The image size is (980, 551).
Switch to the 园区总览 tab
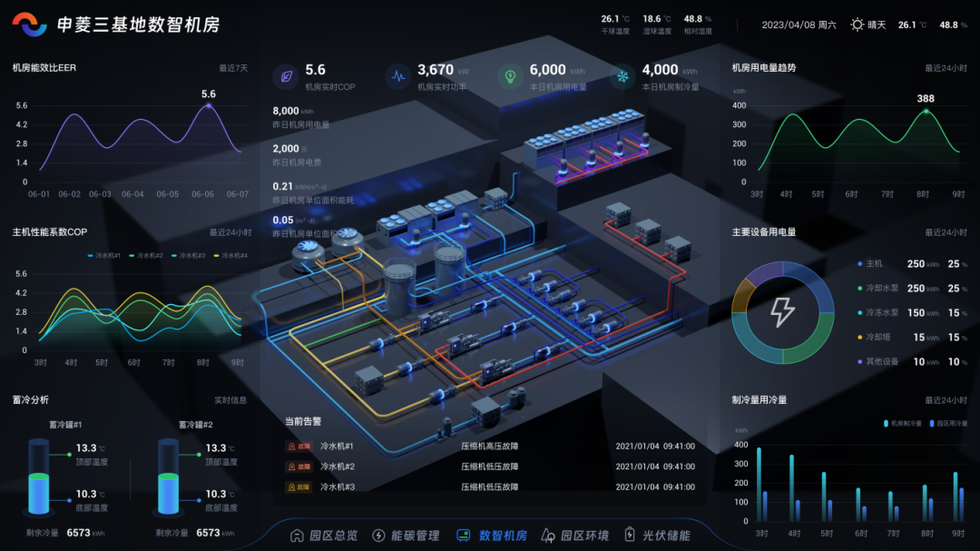(323, 536)
